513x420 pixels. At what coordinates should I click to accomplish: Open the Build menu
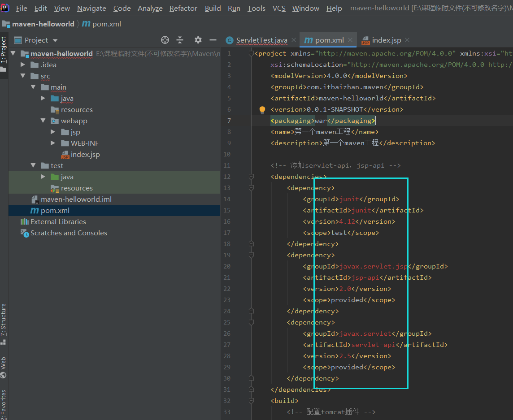coord(213,8)
